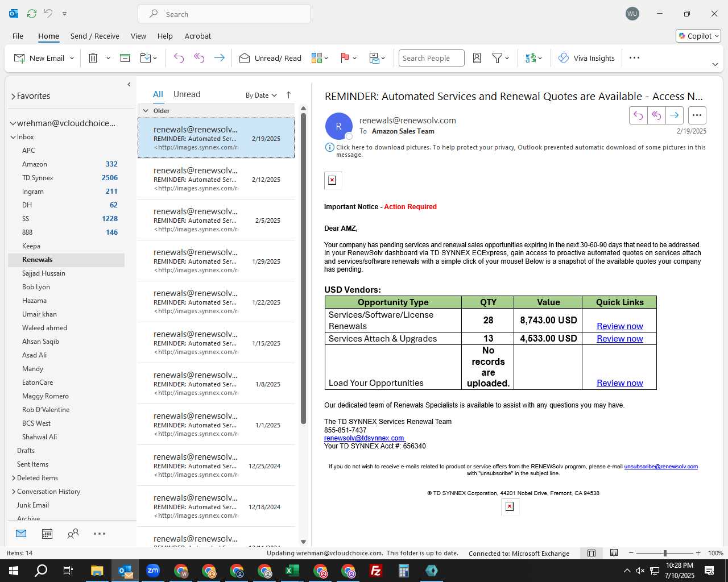Open Delete options dropdown arrow

(108, 59)
